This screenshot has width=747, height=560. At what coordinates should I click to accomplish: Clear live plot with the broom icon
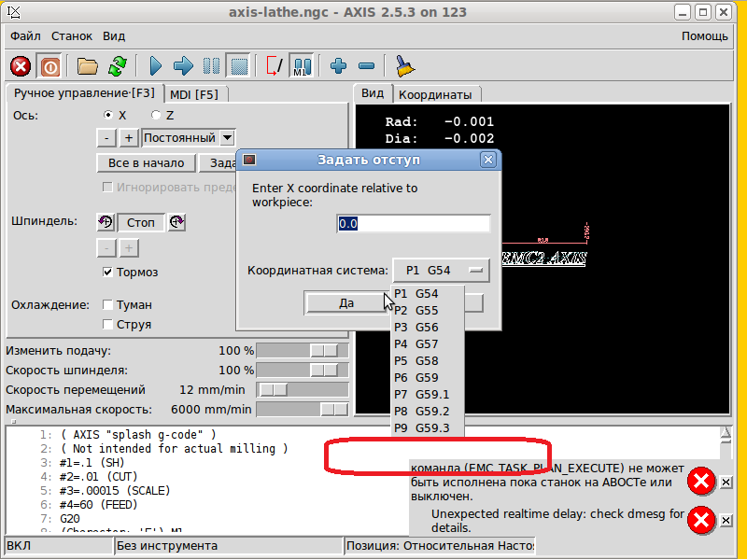pos(405,66)
